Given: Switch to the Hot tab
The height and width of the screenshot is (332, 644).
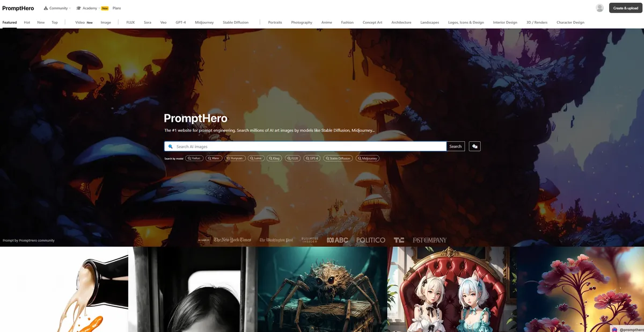Looking at the screenshot, I should (x=27, y=23).
